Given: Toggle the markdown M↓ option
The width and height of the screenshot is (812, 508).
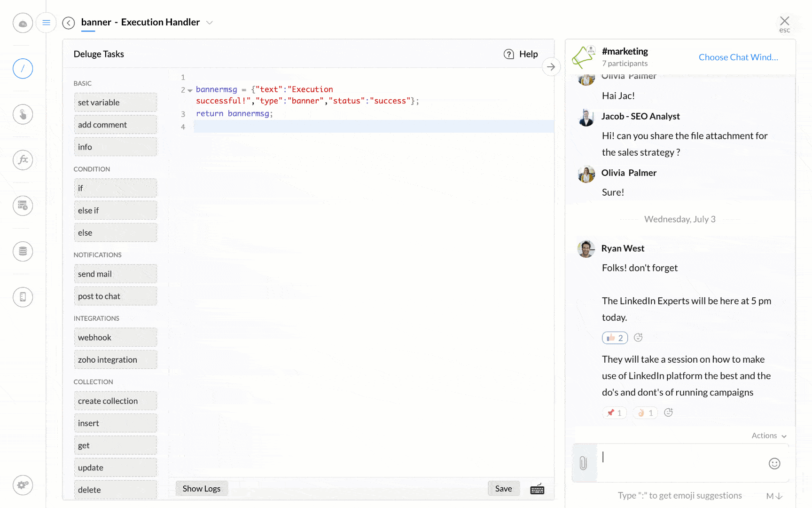Looking at the screenshot, I should coord(774,496).
